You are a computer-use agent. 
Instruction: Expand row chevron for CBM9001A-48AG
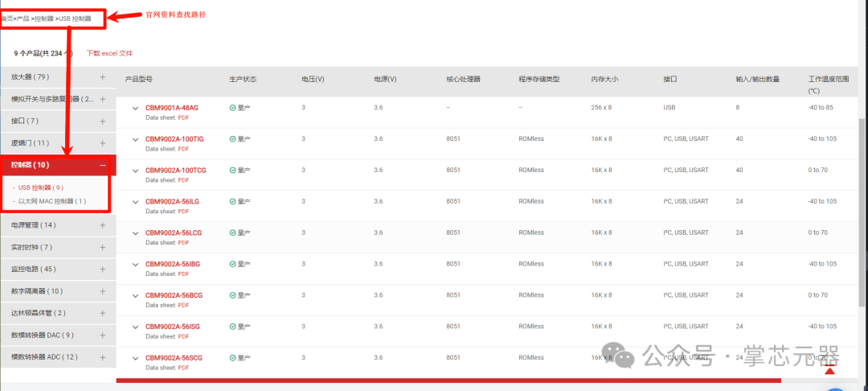tap(135, 109)
